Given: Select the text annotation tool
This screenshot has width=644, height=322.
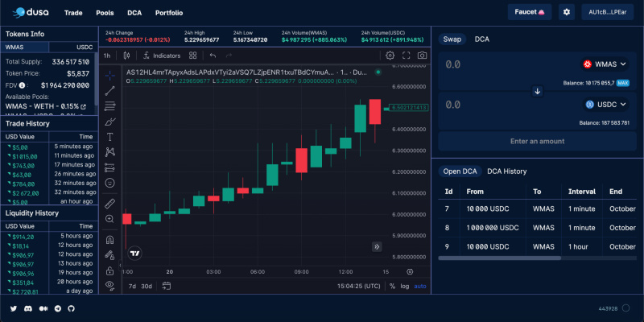Looking at the screenshot, I should coord(110,136).
